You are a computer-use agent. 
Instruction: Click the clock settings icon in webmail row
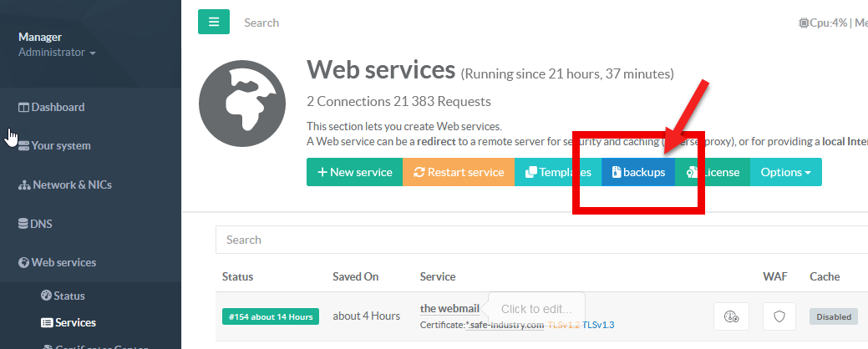[x=731, y=316]
